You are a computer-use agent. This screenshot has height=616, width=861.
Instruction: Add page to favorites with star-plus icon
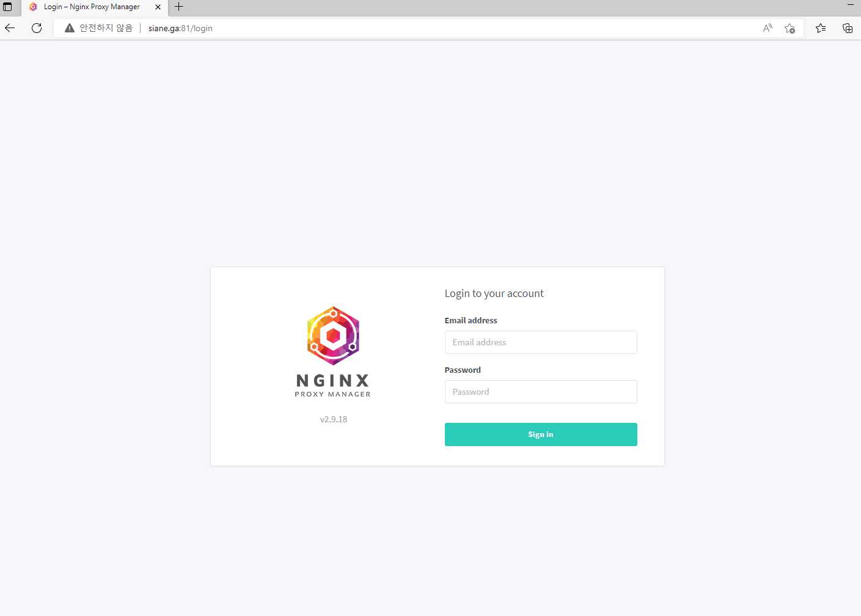click(790, 28)
